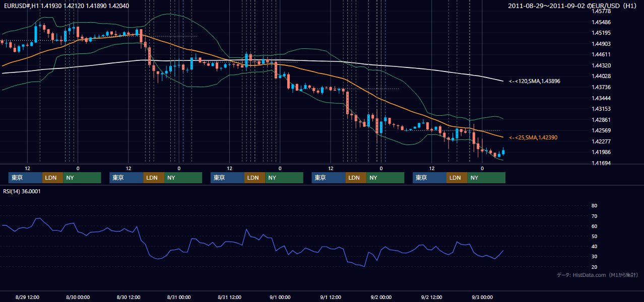Select price axis level 1.43153
This screenshot has height=302, width=644.
[x=601, y=109]
